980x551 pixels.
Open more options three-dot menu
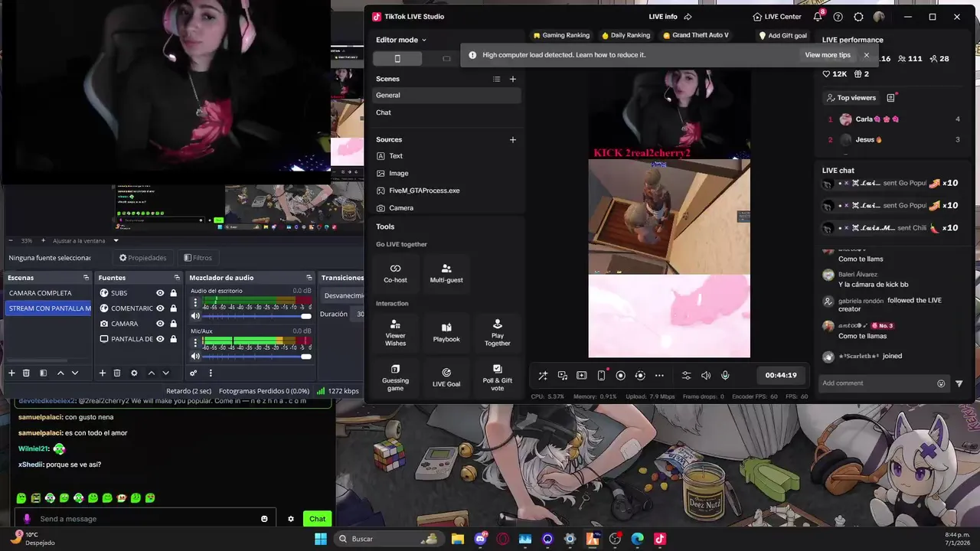(659, 375)
